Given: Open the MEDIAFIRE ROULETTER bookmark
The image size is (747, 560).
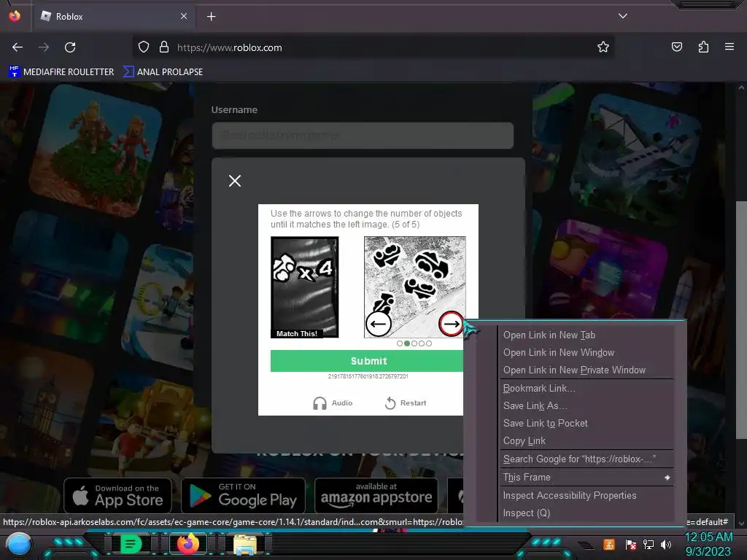Looking at the screenshot, I should click(x=61, y=72).
